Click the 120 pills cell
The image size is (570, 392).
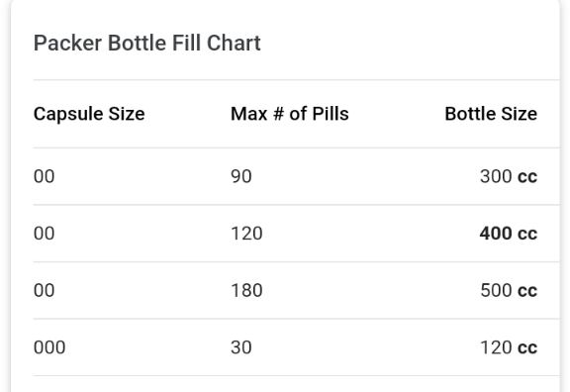coord(246,234)
